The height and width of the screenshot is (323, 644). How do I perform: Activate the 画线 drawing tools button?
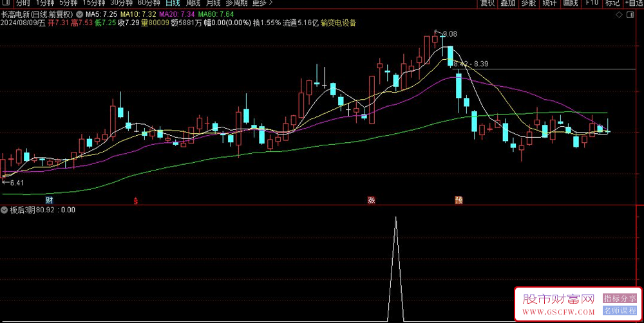tap(571, 3)
